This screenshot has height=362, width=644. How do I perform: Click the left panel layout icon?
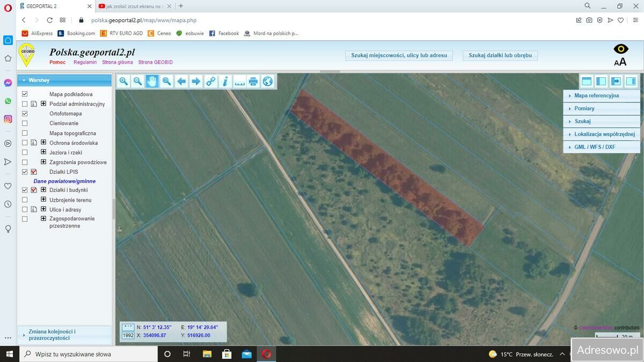point(601,82)
